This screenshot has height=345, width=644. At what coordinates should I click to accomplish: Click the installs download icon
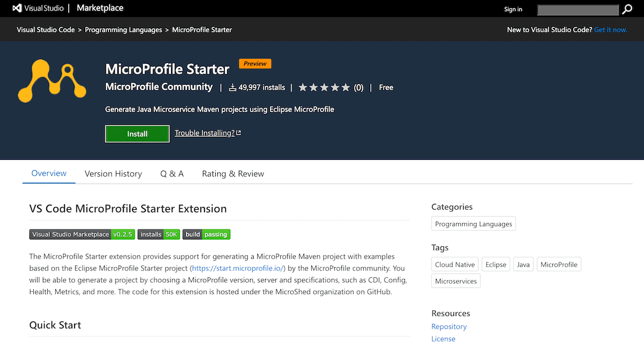[x=232, y=87]
